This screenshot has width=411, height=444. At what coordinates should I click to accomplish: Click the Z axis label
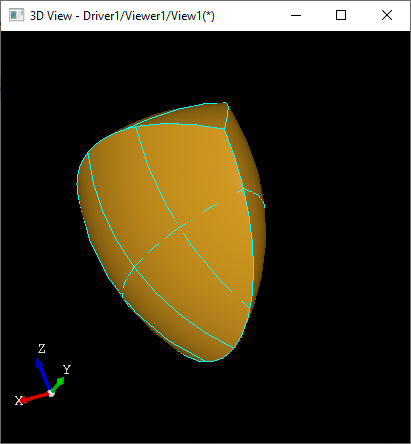pyautogui.click(x=41, y=349)
